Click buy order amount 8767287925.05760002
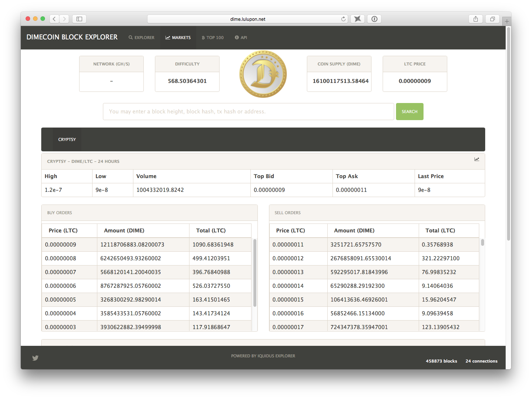The width and height of the screenshot is (532, 399). [x=131, y=286]
